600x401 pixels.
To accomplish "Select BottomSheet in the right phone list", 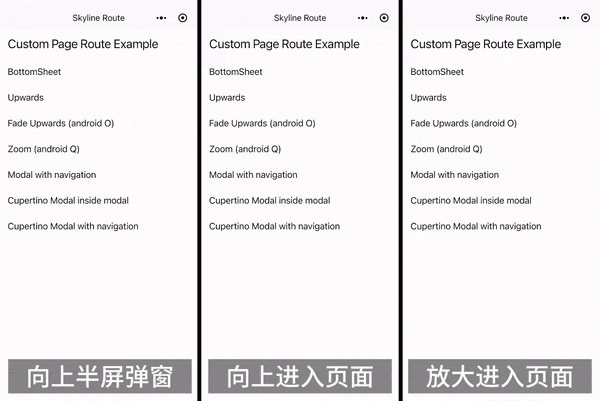I will (437, 72).
